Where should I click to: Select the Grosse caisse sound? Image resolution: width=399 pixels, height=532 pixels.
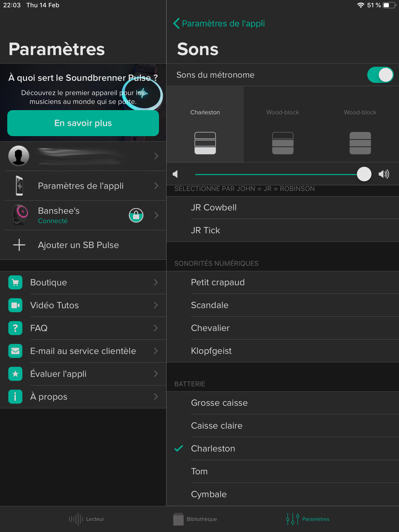coord(283,403)
